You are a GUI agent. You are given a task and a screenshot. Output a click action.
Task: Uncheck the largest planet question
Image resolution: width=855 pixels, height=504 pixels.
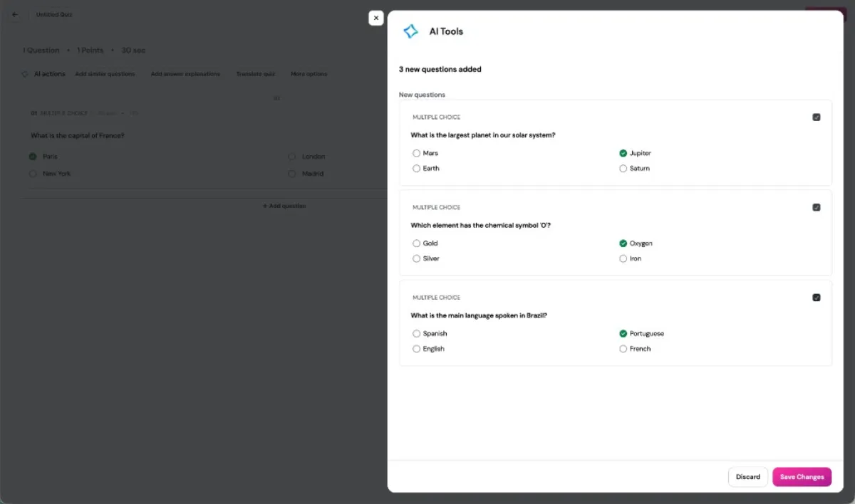tap(817, 117)
